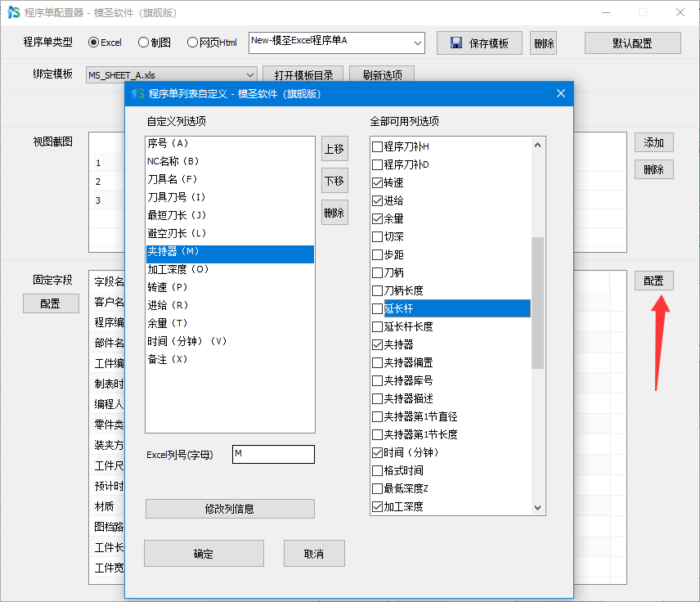Move selected column up with 上移
Viewport: 700px width, 602px height.
[x=334, y=149]
